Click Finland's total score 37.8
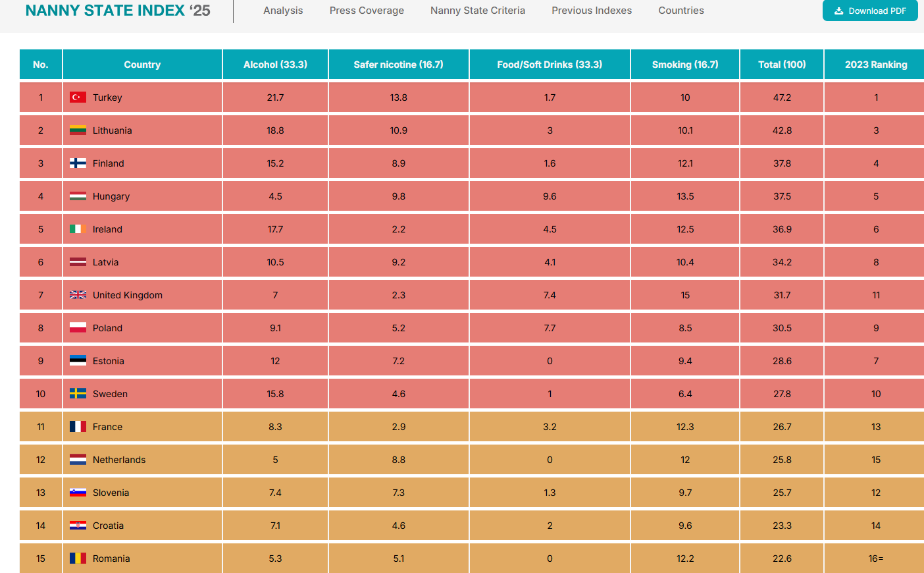 tap(782, 163)
